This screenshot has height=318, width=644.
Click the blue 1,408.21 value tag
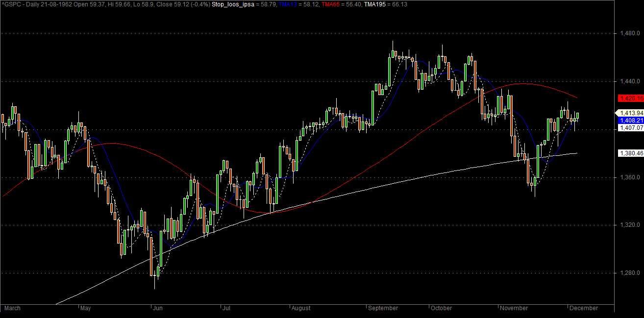click(x=631, y=121)
